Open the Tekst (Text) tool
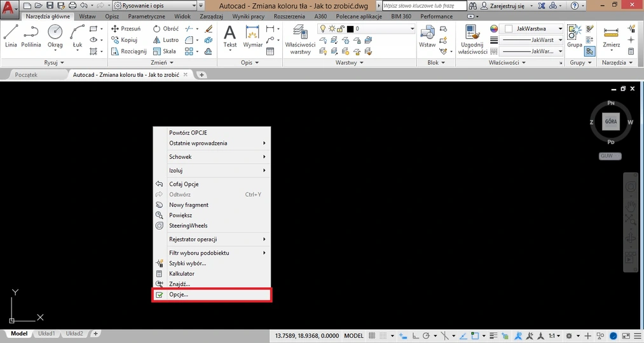This screenshot has height=343, width=644. click(x=230, y=36)
